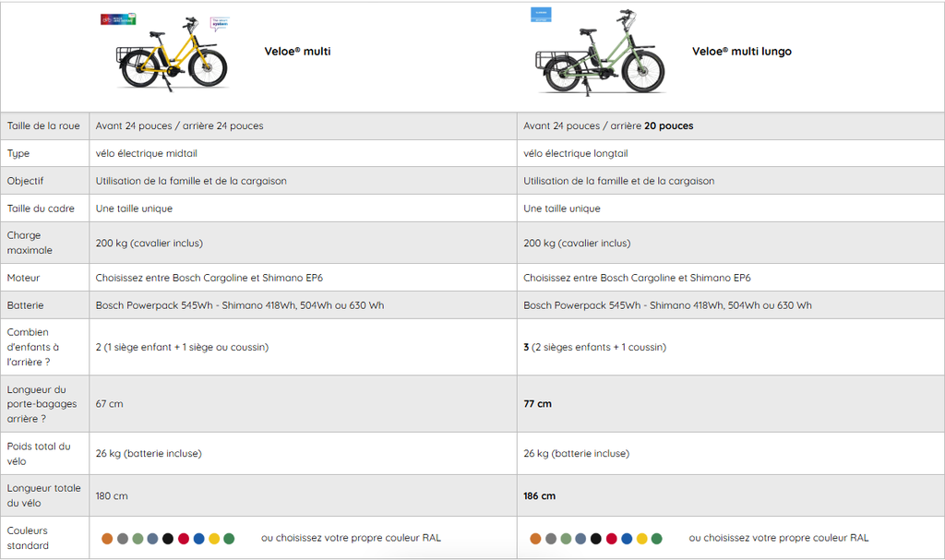Select black swatch in multi lungo column
The height and width of the screenshot is (560, 945).
tap(596, 538)
